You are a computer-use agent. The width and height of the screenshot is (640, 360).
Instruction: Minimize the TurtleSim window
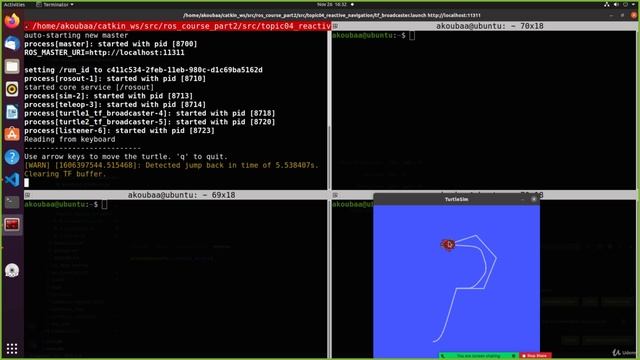tap(522, 199)
